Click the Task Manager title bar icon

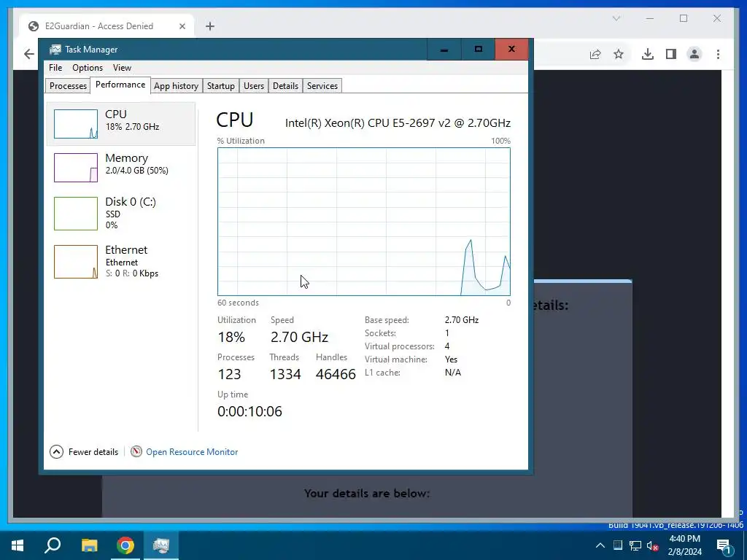(55, 50)
